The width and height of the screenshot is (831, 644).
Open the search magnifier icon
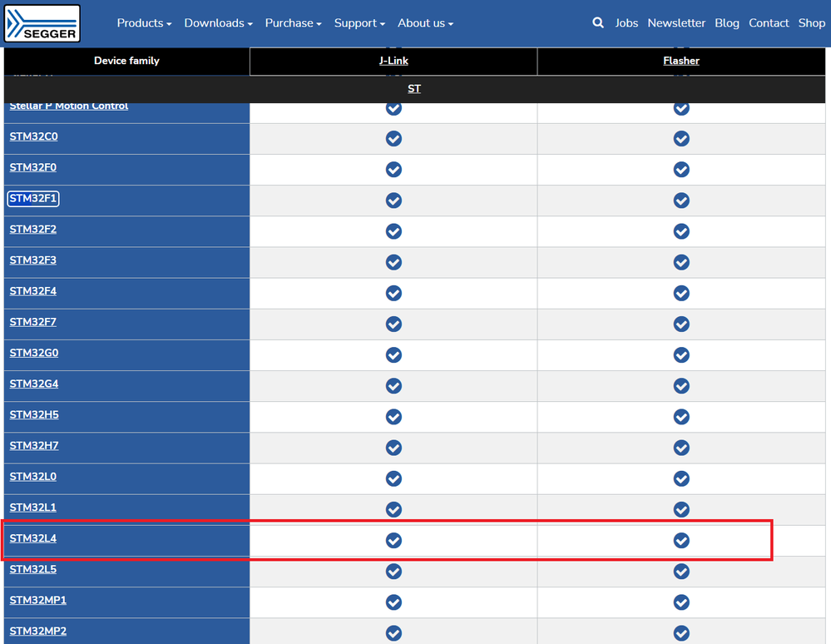(x=598, y=22)
